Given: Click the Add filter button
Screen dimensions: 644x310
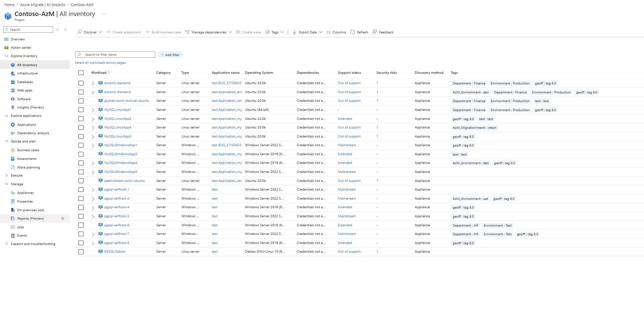Looking at the screenshot, I should [170, 55].
